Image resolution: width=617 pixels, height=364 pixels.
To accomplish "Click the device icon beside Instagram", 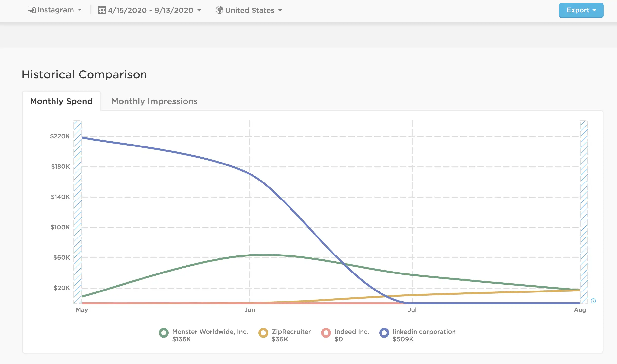I will 31,10.
